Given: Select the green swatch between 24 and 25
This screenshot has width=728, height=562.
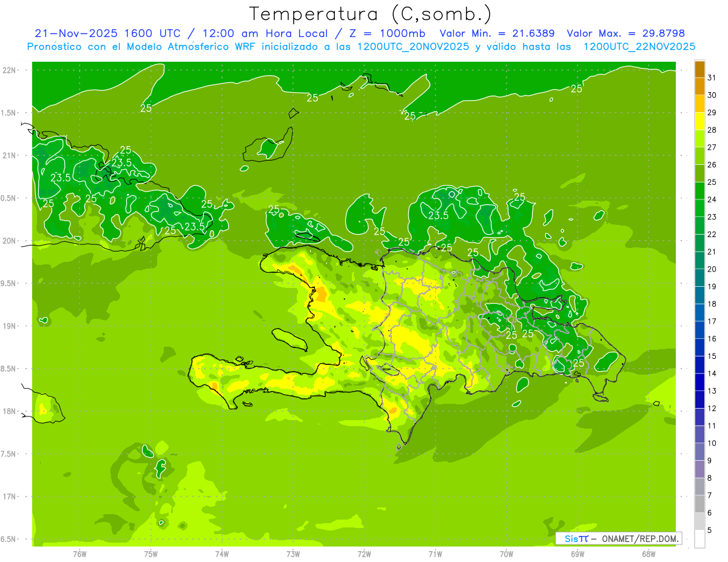Looking at the screenshot, I should click(x=699, y=191).
